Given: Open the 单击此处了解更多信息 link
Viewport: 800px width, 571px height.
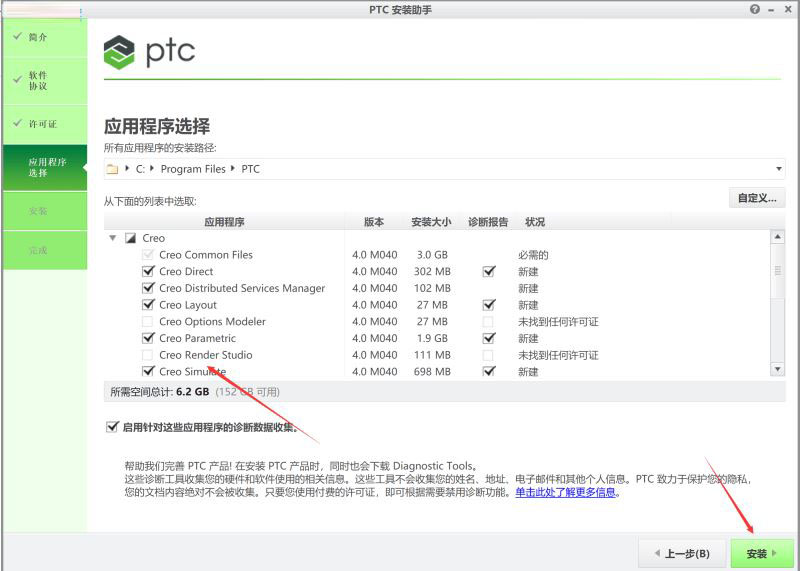Looking at the screenshot, I should (565, 492).
